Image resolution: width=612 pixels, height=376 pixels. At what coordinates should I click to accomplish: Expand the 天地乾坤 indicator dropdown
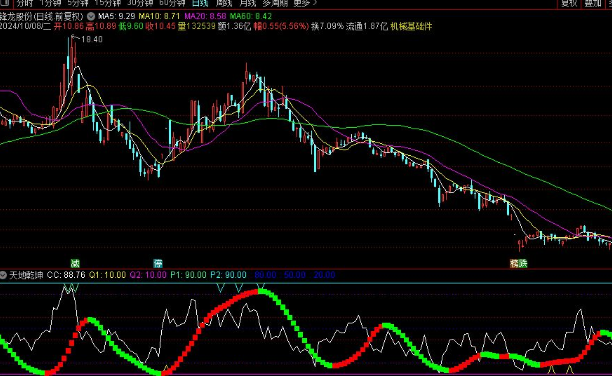pos(4,275)
